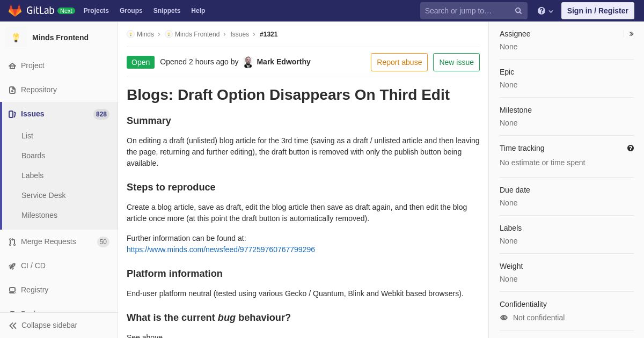Click the Due date label
This screenshot has height=338, width=644.
[515, 190]
